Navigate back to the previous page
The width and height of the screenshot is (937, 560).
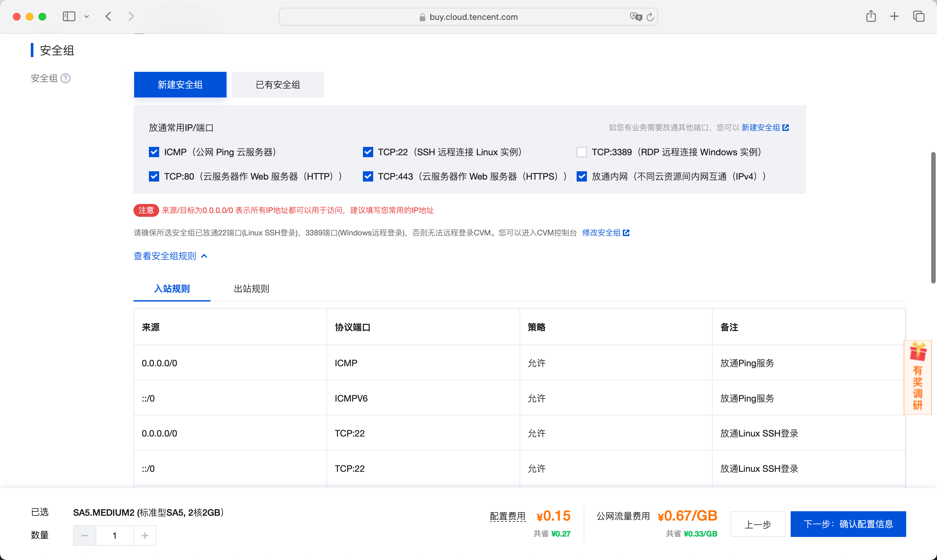point(108,16)
